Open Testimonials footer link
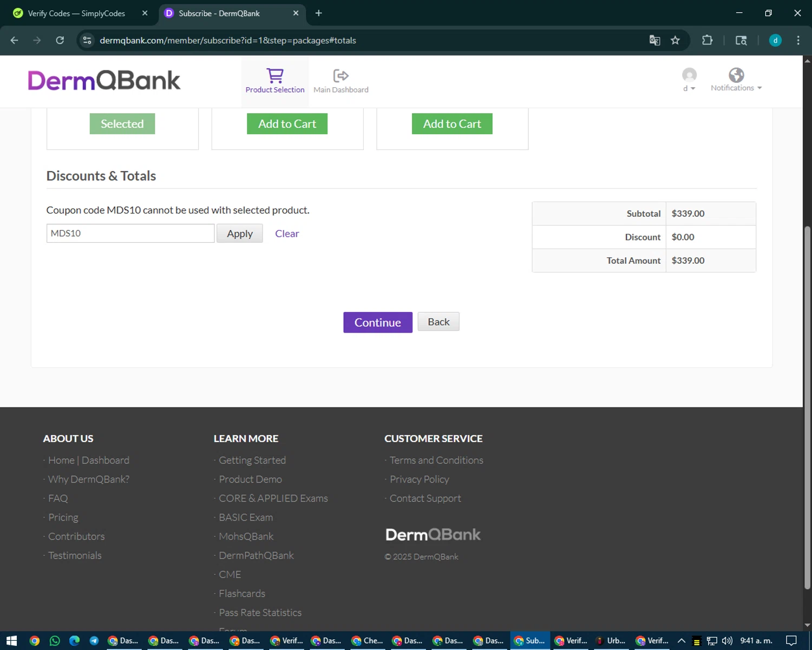812x650 pixels. (75, 555)
